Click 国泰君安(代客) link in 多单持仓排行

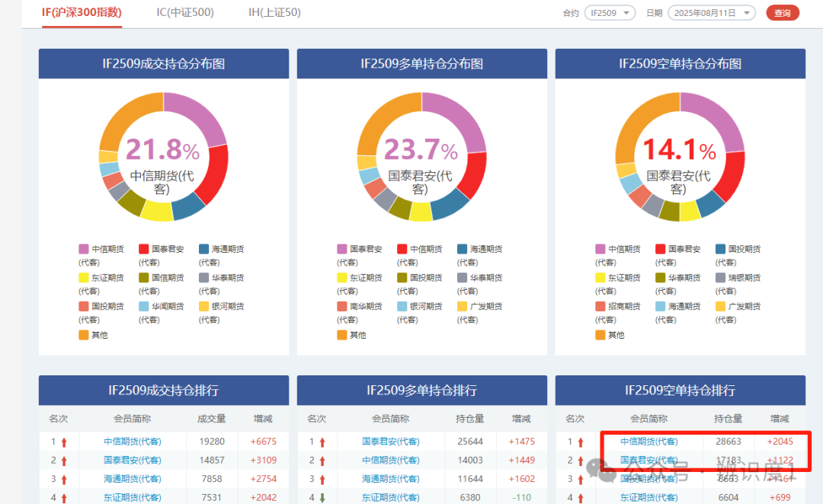point(390,442)
